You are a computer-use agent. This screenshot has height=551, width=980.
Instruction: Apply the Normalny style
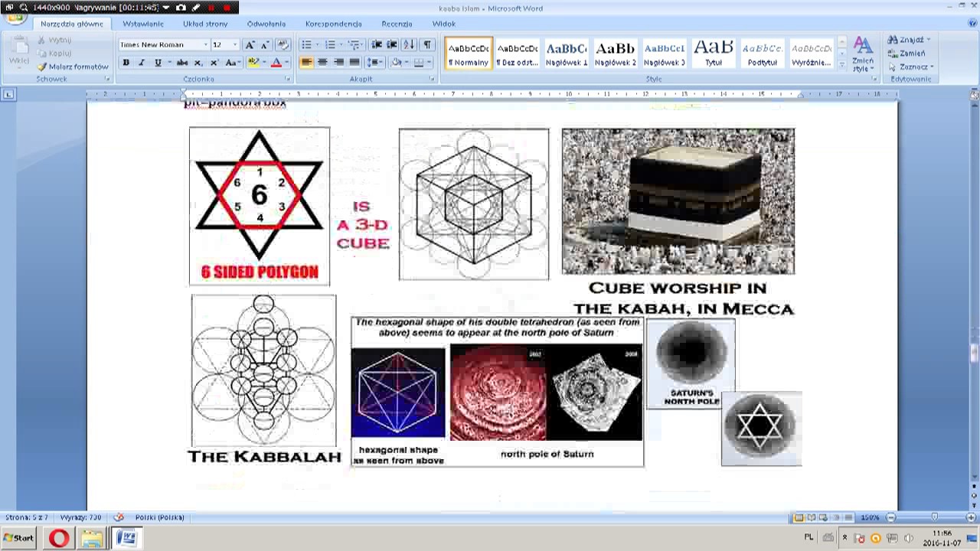pos(469,54)
